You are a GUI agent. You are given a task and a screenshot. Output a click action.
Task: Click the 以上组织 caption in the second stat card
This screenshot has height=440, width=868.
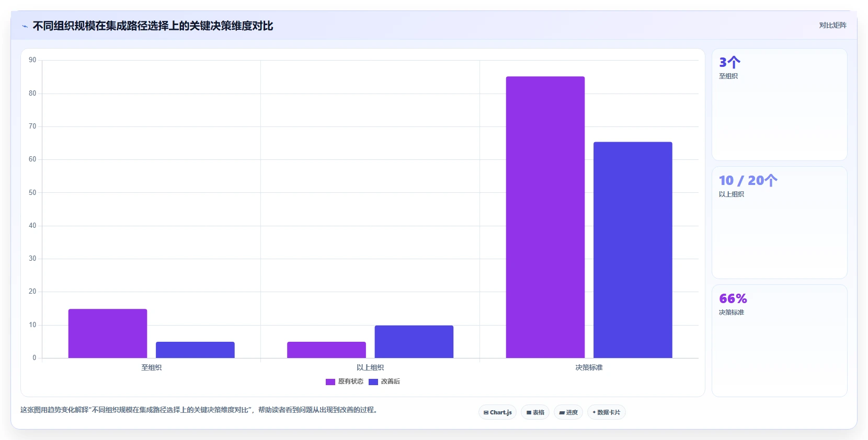coord(732,194)
